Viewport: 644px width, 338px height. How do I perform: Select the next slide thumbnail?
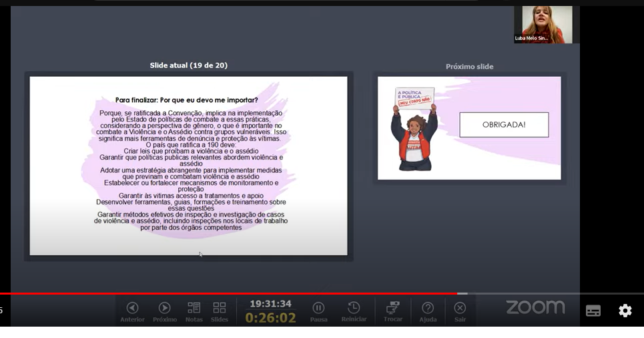469,128
